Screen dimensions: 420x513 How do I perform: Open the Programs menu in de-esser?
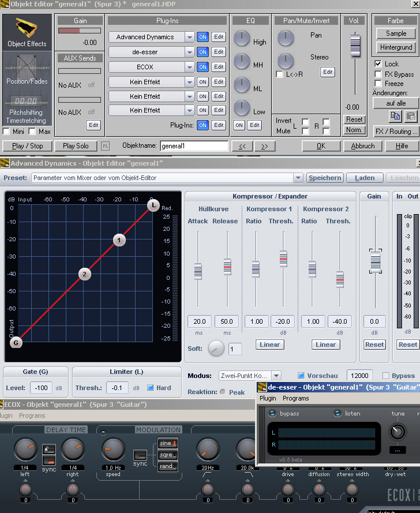[295, 398]
